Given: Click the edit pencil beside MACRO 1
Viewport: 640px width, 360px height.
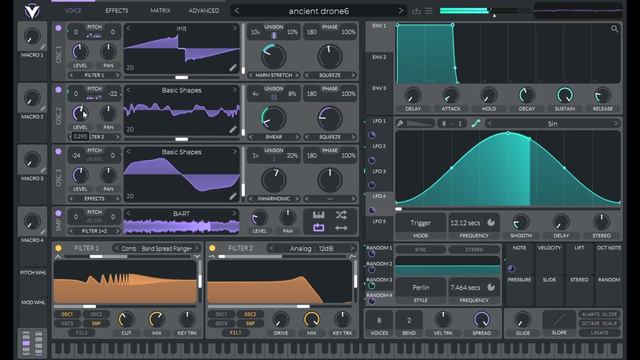Looking at the screenshot, I should 43,47.
